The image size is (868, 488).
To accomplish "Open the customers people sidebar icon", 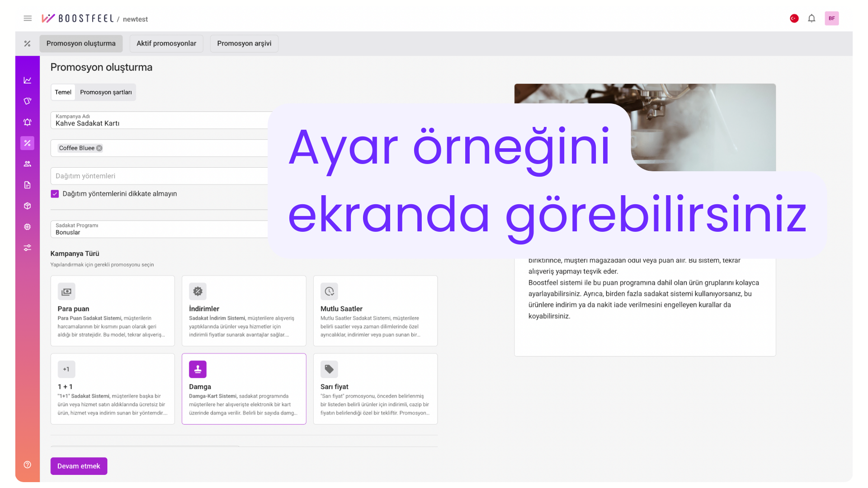I will [28, 164].
